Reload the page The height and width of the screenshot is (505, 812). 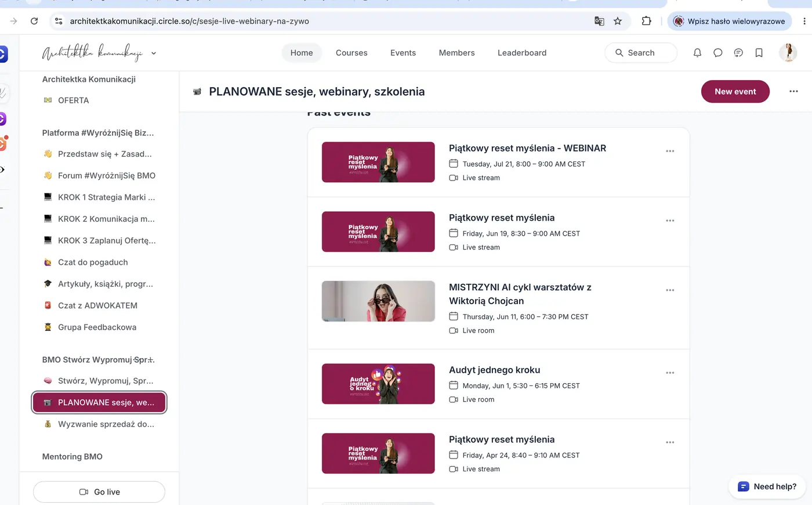[34, 21]
